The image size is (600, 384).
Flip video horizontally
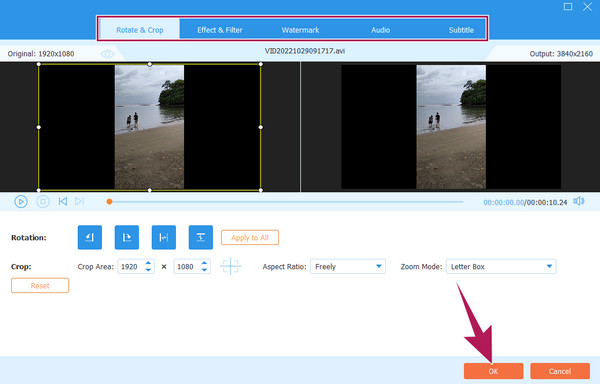164,237
